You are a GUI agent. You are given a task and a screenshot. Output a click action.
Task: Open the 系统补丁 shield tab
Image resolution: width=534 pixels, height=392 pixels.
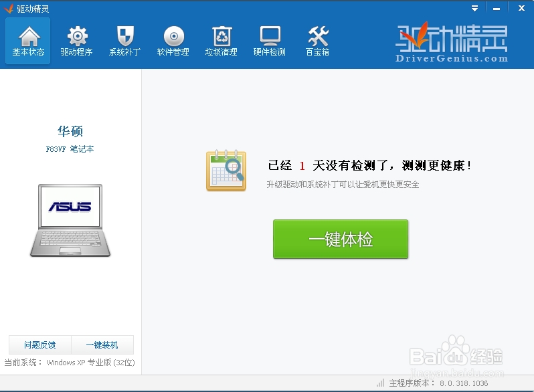point(124,41)
